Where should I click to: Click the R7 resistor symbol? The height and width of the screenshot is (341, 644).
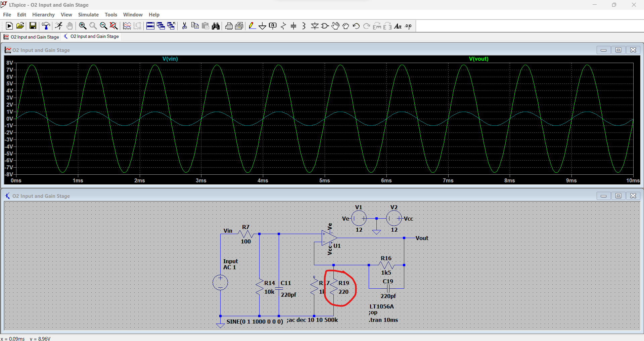[x=246, y=234]
